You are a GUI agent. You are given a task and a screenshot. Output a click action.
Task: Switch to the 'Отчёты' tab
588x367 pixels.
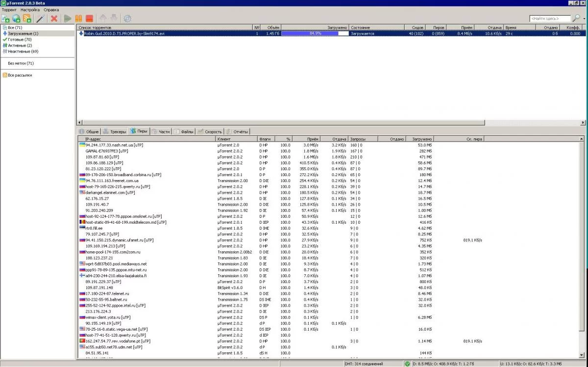coord(237,131)
